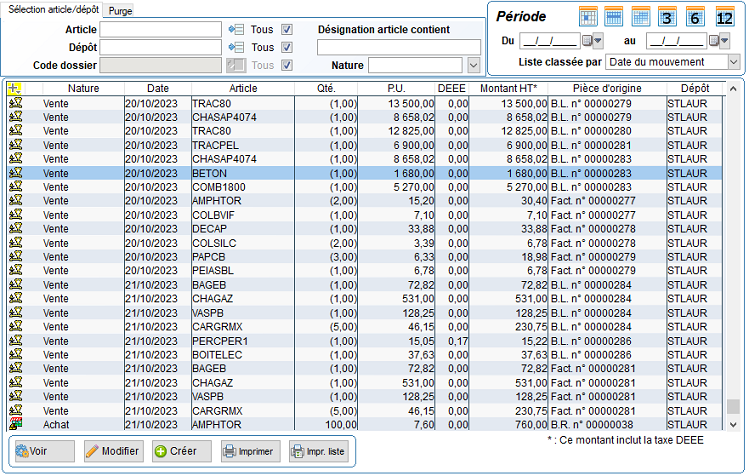Expand the Nature dropdown
The width and height of the screenshot is (749, 476).
tap(474, 65)
